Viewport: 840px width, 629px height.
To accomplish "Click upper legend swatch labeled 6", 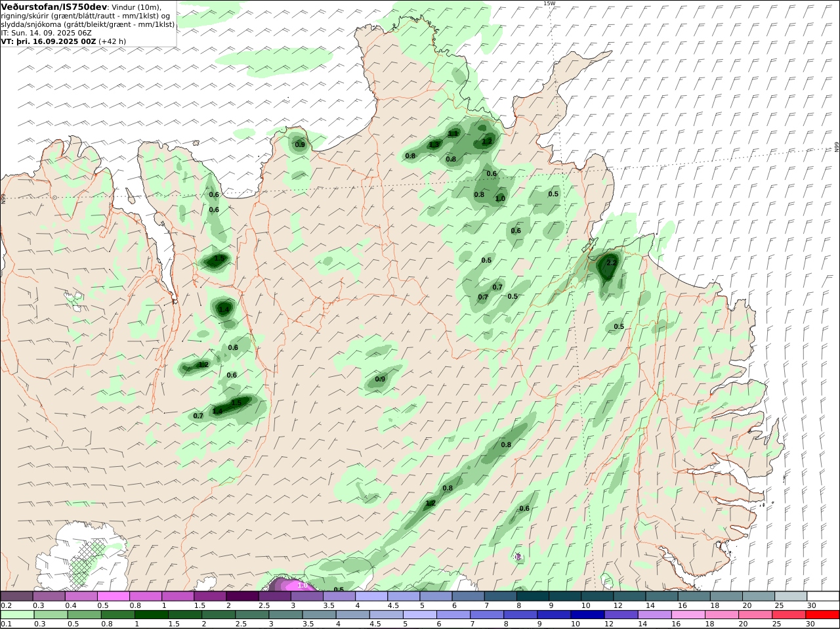I will click(468, 596).
